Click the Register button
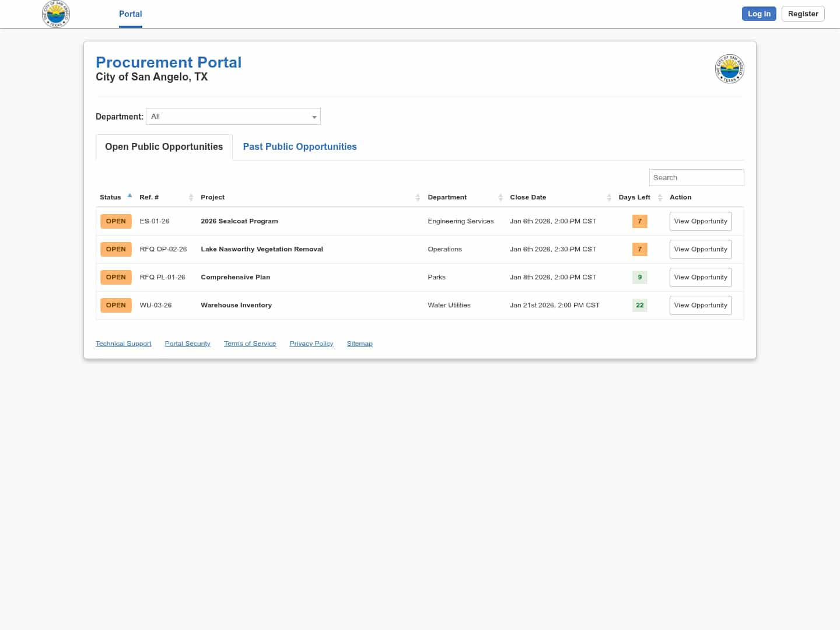840x630 pixels. [803, 14]
